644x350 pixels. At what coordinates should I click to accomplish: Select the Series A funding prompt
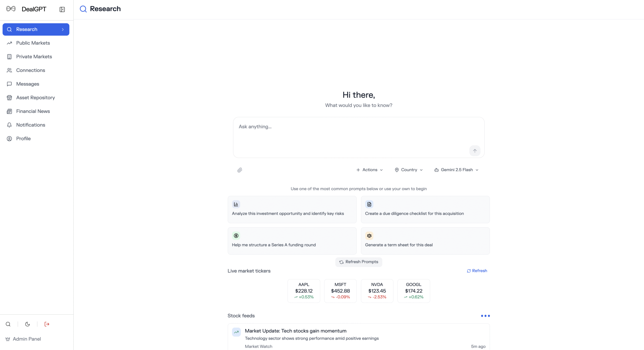pyautogui.click(x=292, y=241)
